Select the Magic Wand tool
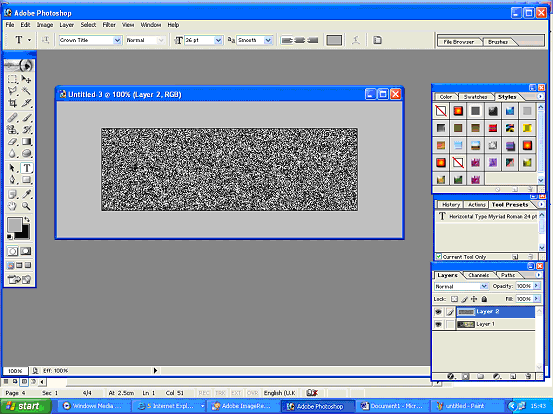 pos(26,91)
